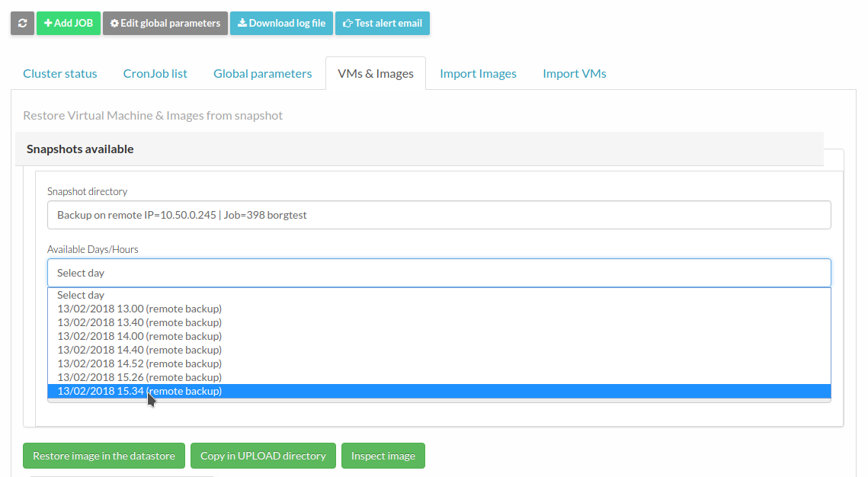Choose highlighted 13/02/2018 15.34 remote backup
868x477 pixels.
point(439,391)
